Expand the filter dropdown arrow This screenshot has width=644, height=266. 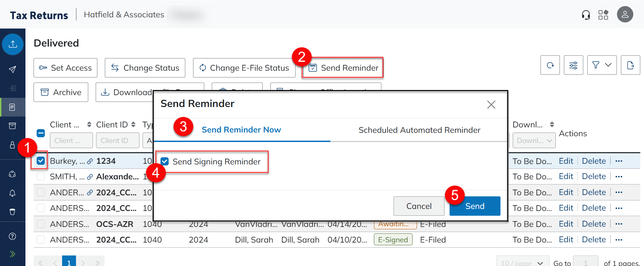[608, 65]
